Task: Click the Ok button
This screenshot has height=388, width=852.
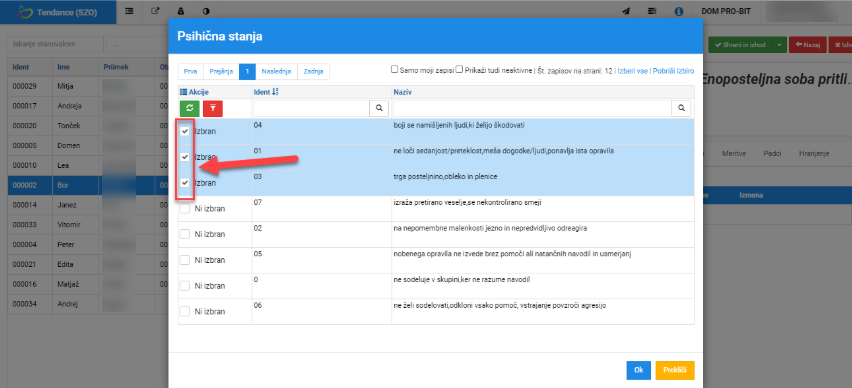Action: tap(638, 370)
